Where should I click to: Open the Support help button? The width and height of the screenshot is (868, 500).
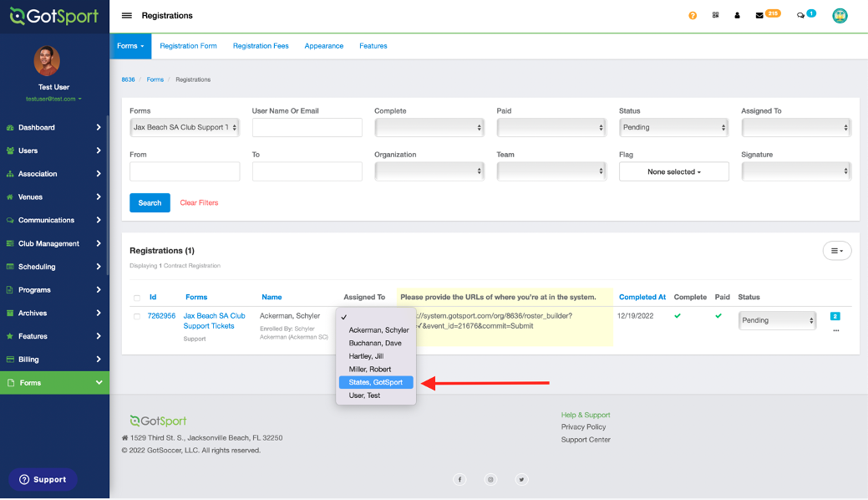coord(43,479)
